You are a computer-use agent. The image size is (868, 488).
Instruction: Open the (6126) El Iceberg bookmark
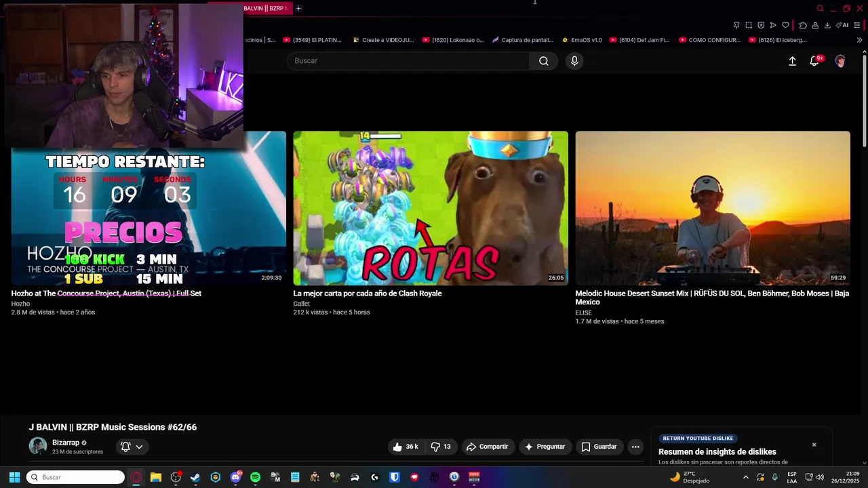click(x=778, y=40)
